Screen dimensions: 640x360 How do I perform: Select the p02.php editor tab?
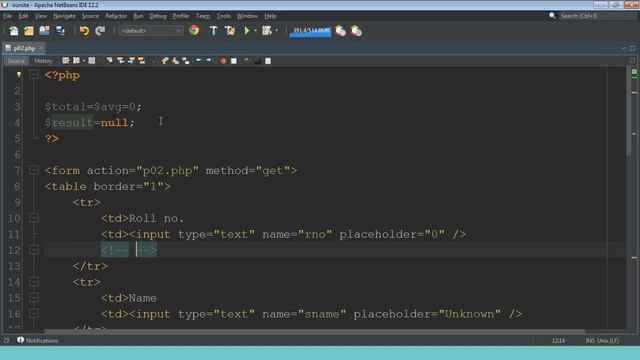point(24,48)
